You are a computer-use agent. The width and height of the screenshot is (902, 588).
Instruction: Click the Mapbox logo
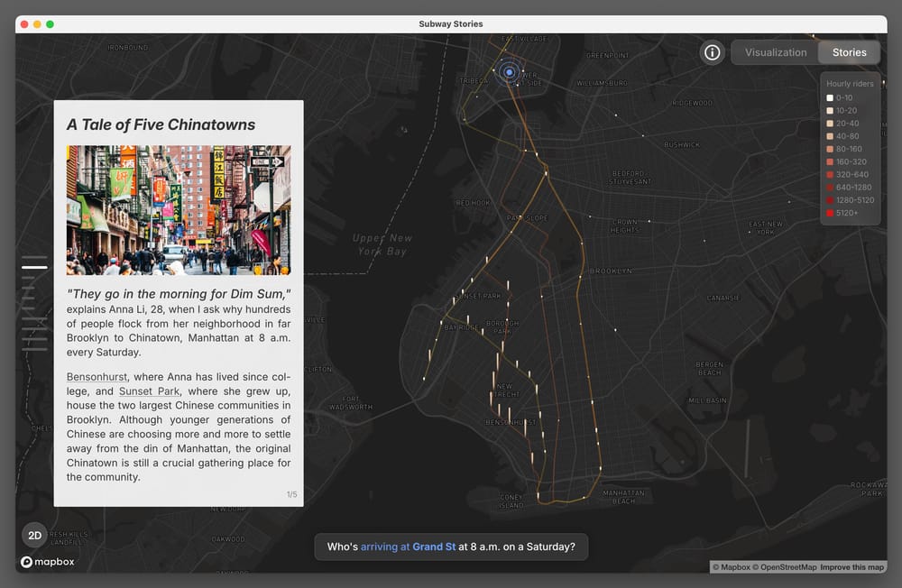pyautogui.click(x=48, y=562)
